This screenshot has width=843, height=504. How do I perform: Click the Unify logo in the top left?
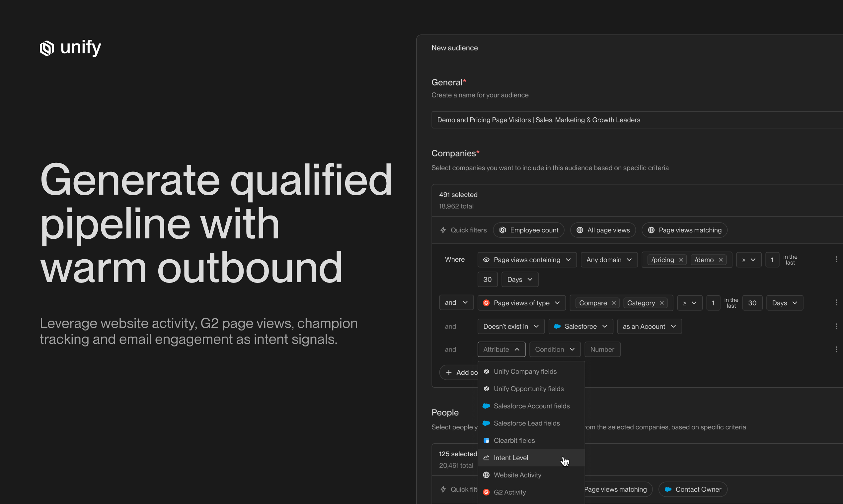click(70, 48)
